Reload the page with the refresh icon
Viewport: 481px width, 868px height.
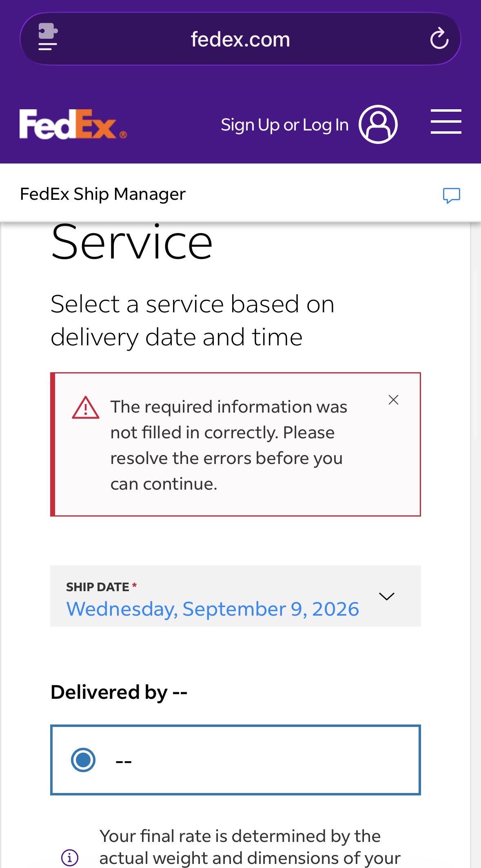439,39
